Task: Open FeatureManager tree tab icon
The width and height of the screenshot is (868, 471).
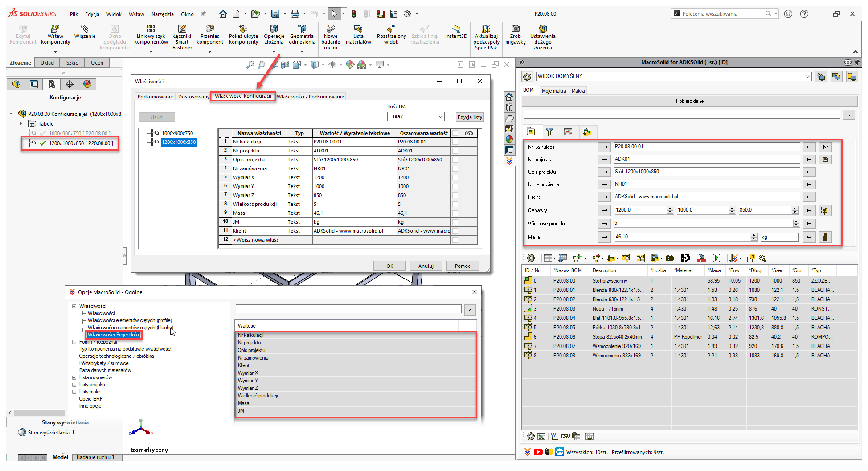Action: [16, 84]
